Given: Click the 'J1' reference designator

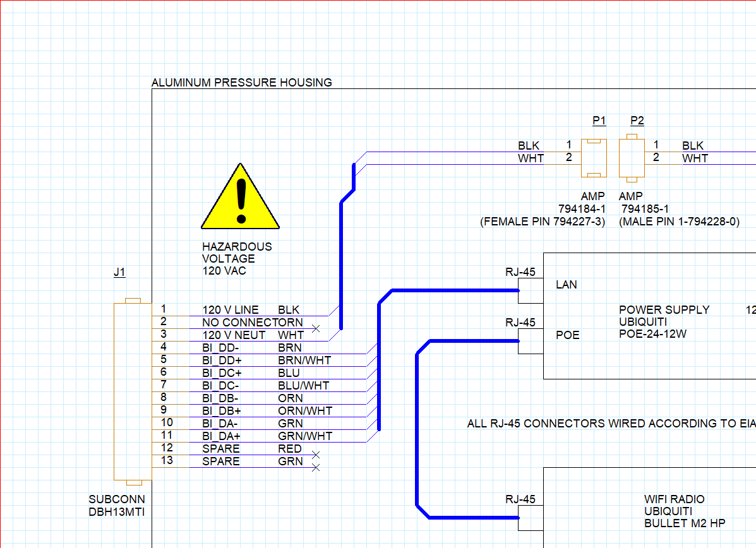Looking at the screenshot, I should tap(119, 272).
